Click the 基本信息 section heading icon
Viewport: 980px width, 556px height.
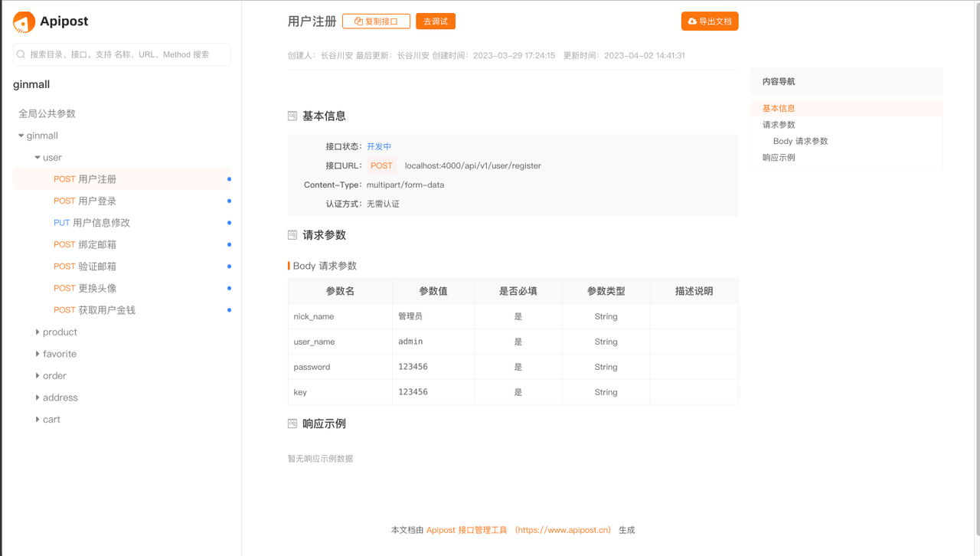click(292, 116)
